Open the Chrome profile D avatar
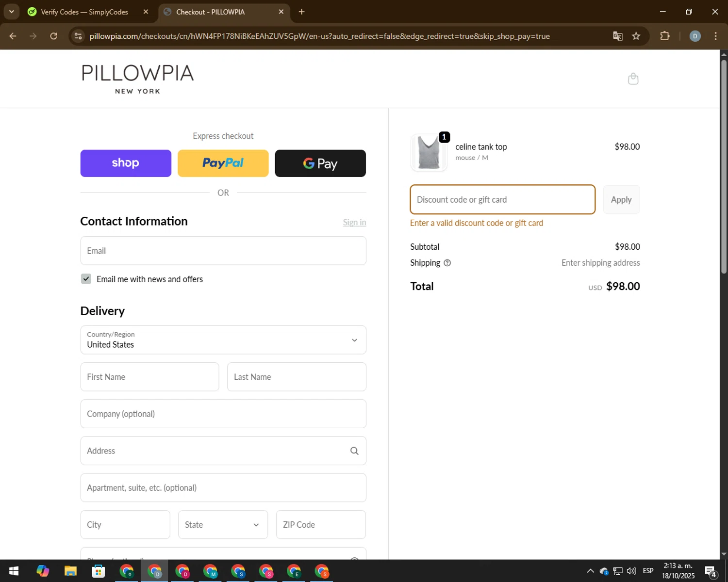This screenshot has width=728, height=582. coord(695,36)
